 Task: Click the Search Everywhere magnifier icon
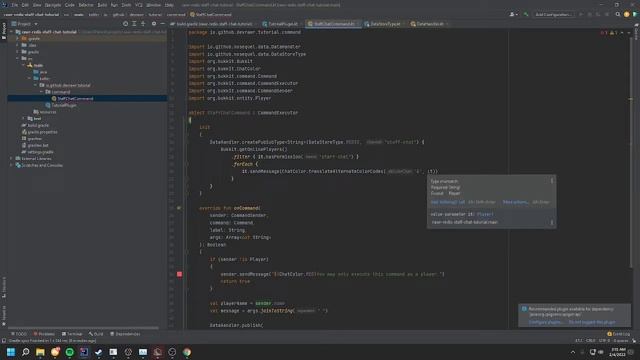pos(618,14)
